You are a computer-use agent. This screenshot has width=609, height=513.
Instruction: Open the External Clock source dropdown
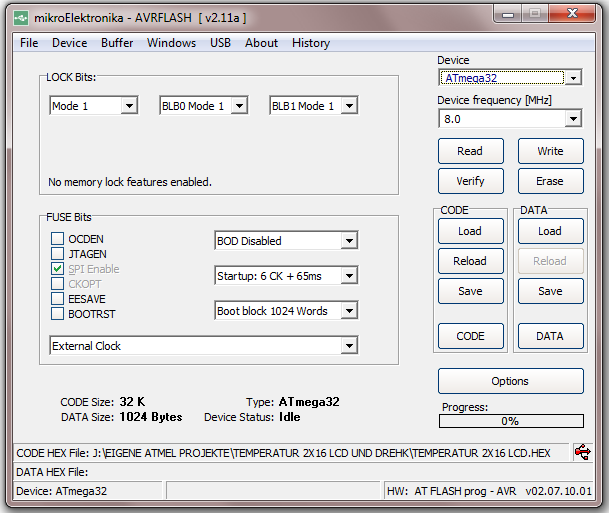204,346
